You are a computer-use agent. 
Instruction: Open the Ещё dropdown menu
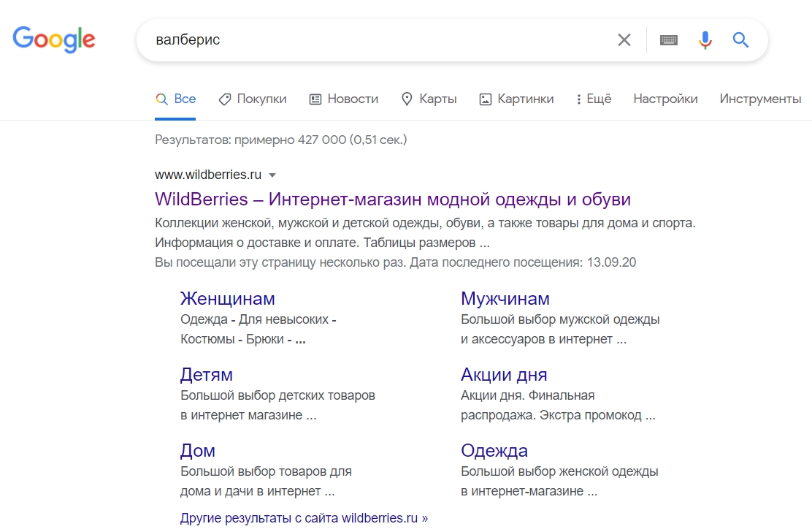pos(599,99)
